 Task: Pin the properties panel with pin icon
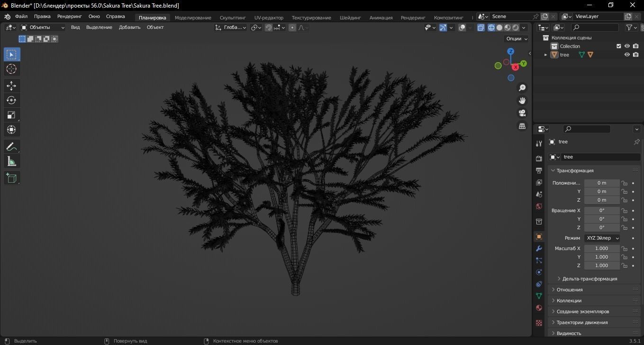(636, 142)
